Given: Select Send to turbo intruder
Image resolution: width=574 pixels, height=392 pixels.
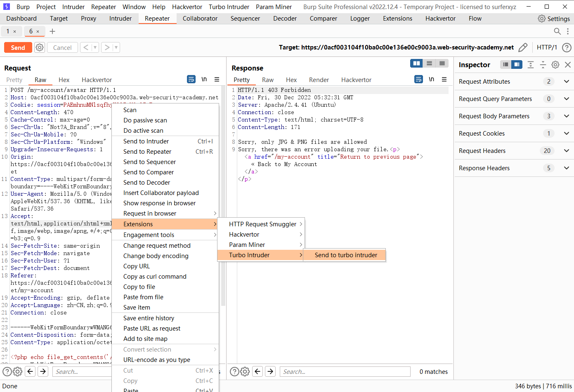Looking at the screenshot, I should [345, 255].
